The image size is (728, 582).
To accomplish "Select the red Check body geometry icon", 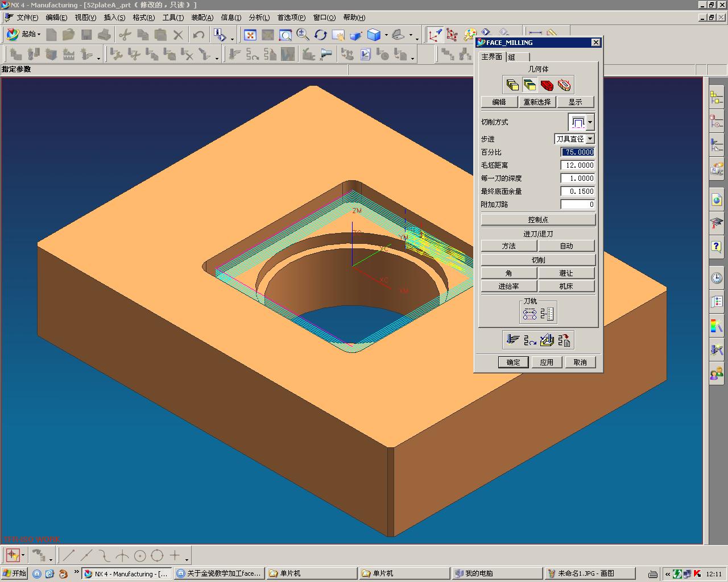I will 547,85.
